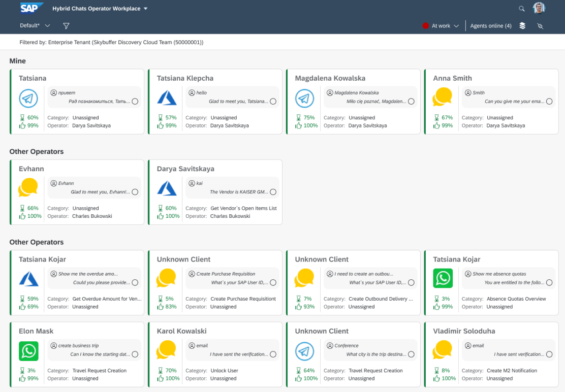The height and width of the screenshot is (392, 565).
Task: Click the Telegram icon on the Conference card
Action: pyautogui.click(x=304, y=351)
